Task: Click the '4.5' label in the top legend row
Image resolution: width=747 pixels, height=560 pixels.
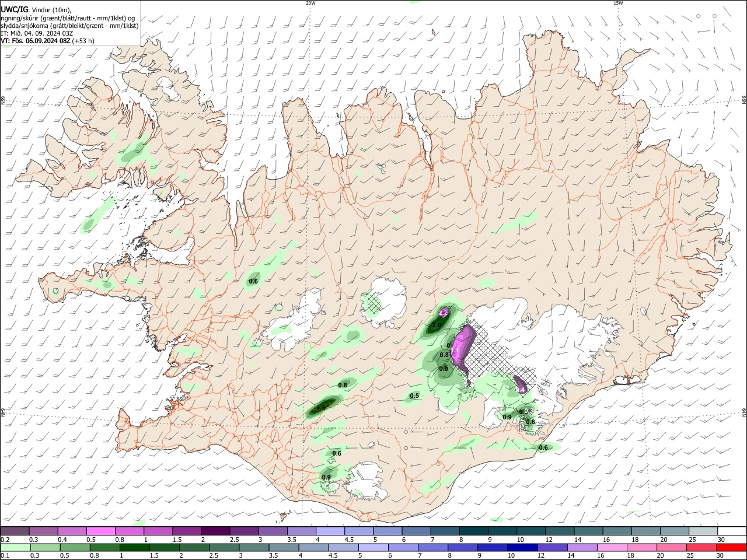Action: click(x=348, y=540)
